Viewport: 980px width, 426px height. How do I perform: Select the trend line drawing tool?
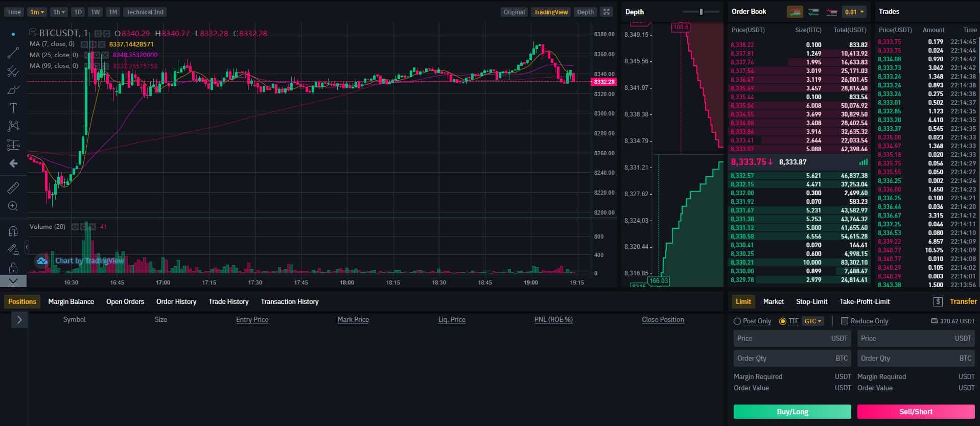click(13, 52)
